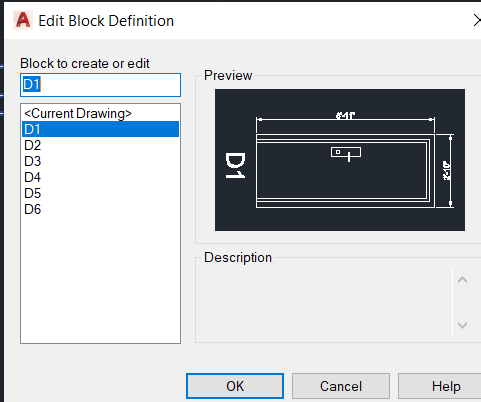Confirm with the OK button
This screenshot has height=402, width=481.
[x=235, y=386]
